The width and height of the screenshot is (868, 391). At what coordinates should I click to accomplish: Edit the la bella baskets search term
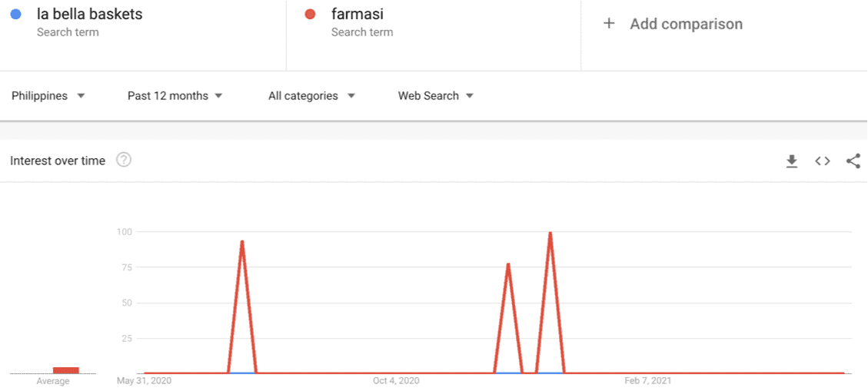[x=90, y=15]
